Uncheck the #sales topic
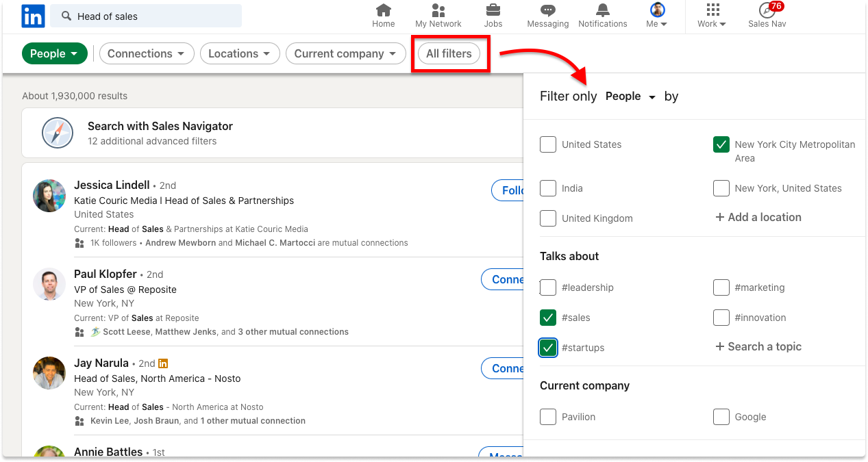 [548, 318]
